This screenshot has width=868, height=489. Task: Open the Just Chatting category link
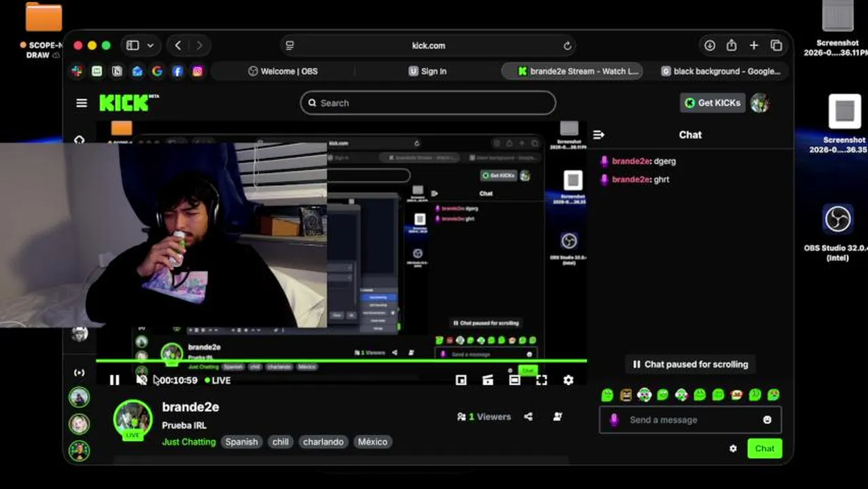point(189,441)
